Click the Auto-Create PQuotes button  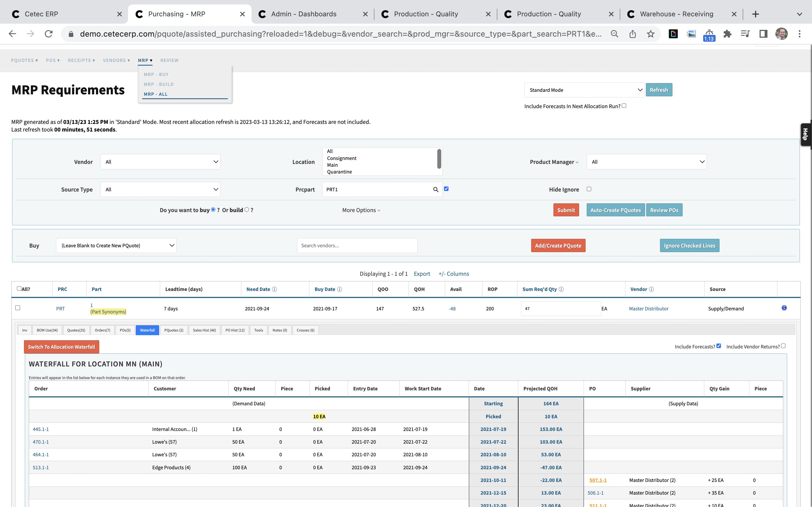pos(615,210)
